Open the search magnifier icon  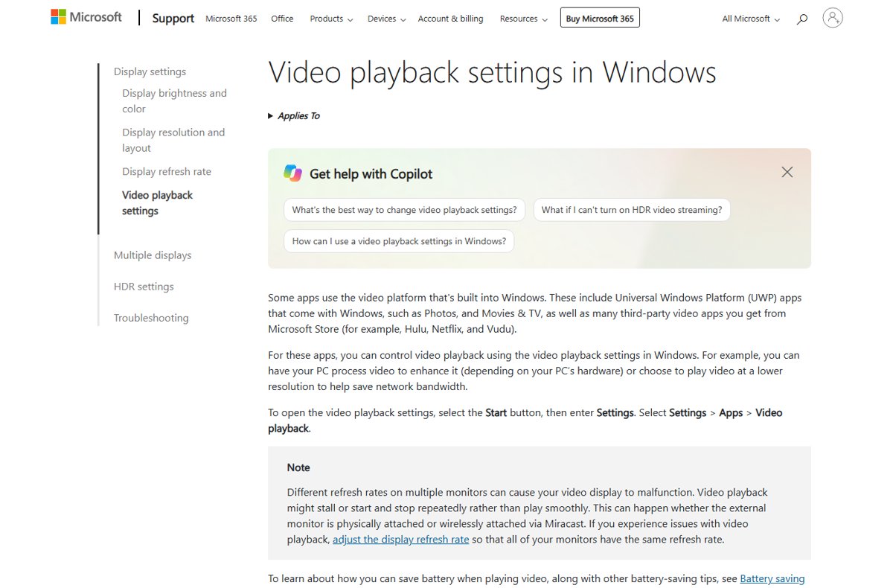click(x=801, y=19)
